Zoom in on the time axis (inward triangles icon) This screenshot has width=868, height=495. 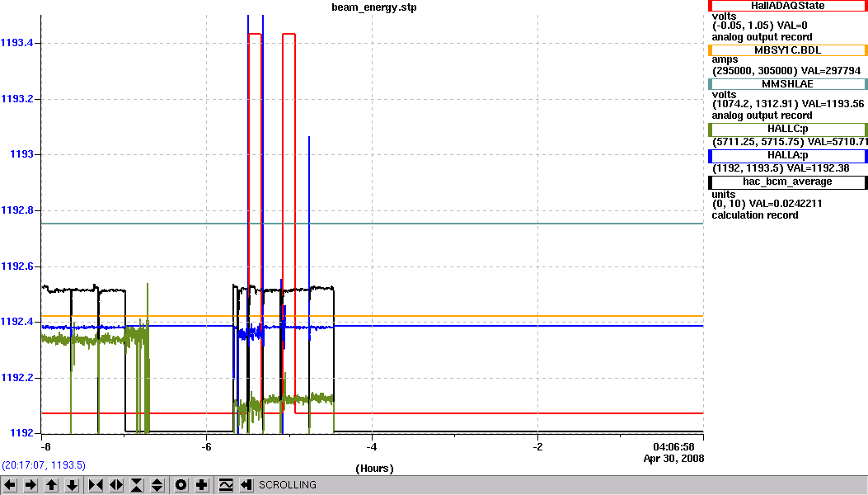(96, 485)
